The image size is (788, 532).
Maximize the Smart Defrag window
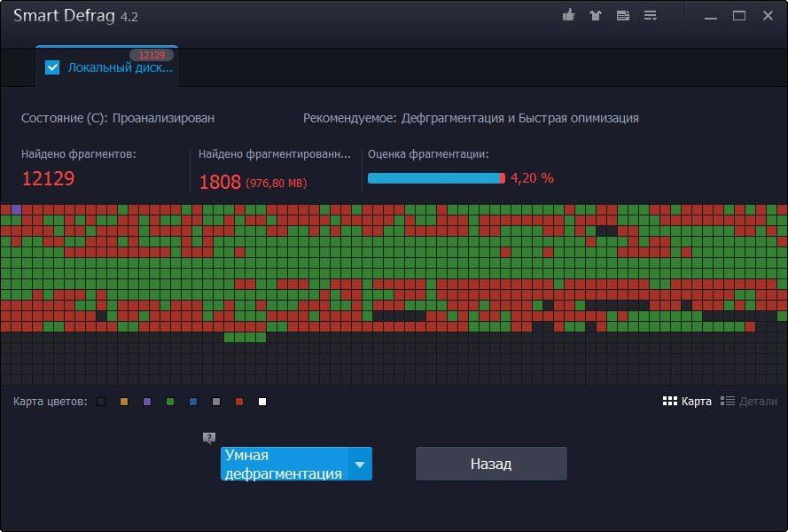click(x=738, y=16)
